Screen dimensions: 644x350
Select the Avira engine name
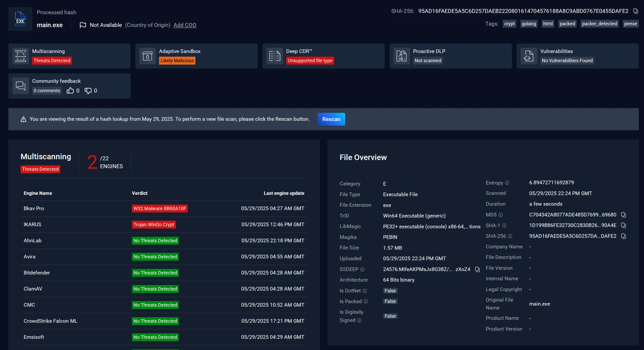tap(29, 257)
